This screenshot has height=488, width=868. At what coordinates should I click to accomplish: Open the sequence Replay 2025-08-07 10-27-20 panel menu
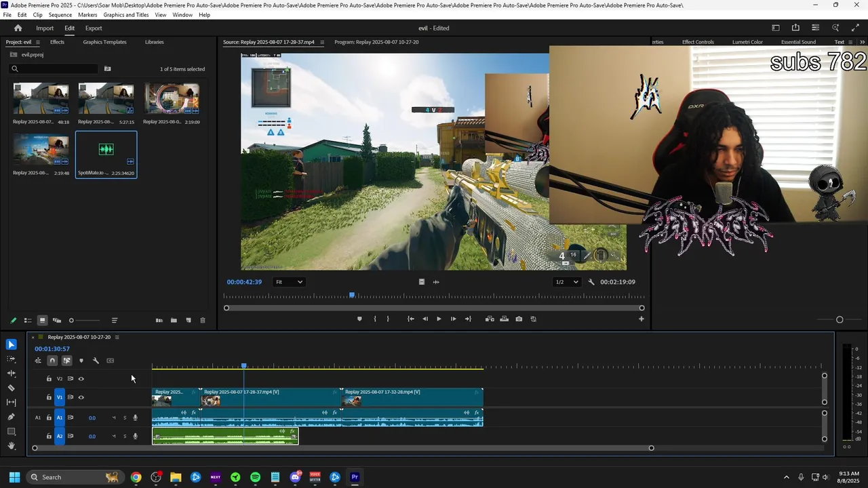coord(117,337)
